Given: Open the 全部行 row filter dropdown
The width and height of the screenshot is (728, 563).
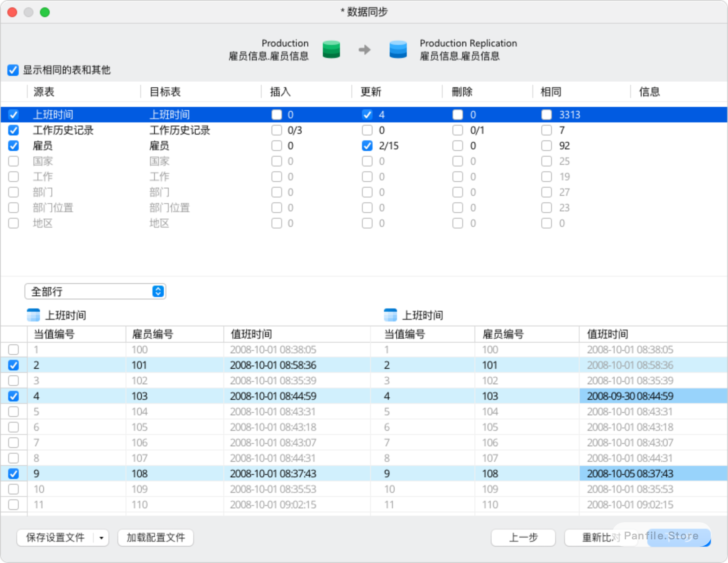Looking at the screenshot, I should click(95, 291).
